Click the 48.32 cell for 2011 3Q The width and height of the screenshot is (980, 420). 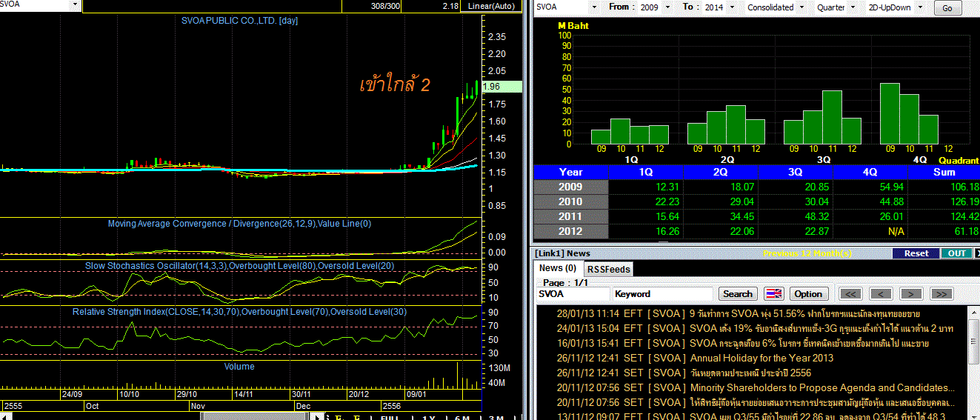click(795, 216)
